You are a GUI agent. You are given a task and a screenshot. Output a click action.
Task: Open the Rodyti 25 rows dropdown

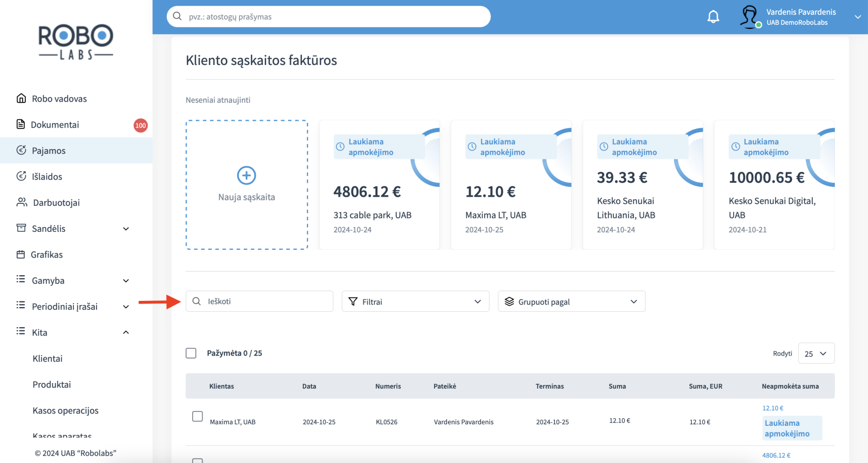pos(816,354)
